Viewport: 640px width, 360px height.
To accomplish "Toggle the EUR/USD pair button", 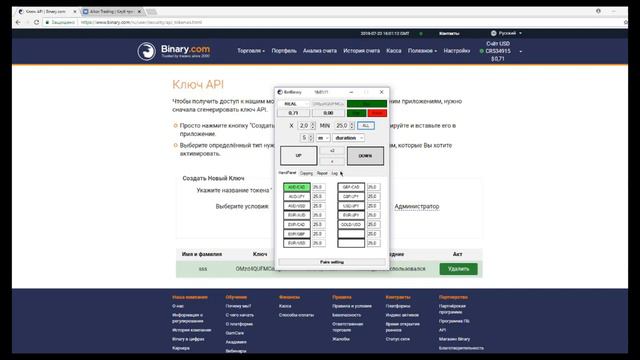I will pyautogui.click(x=296, y=243).
